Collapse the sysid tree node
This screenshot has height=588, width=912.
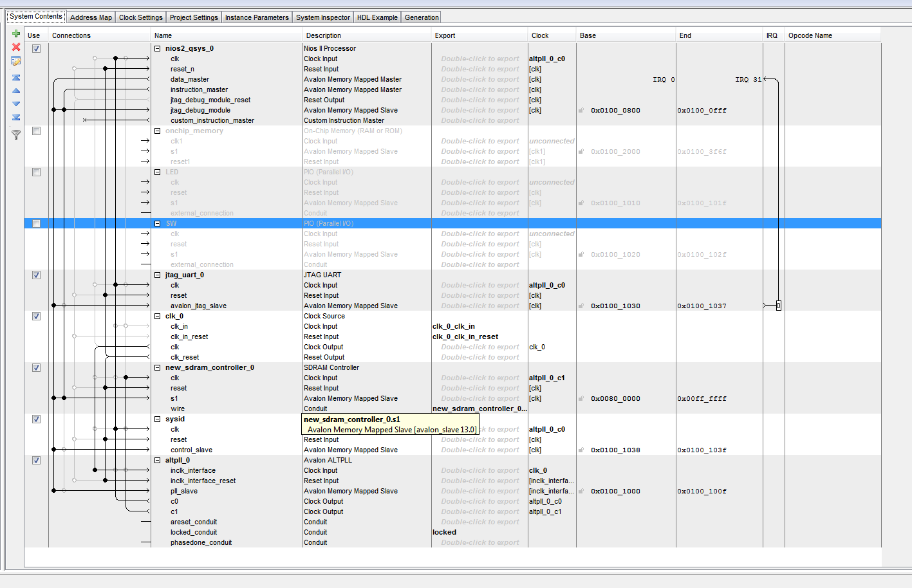click(x=158, y=419)
